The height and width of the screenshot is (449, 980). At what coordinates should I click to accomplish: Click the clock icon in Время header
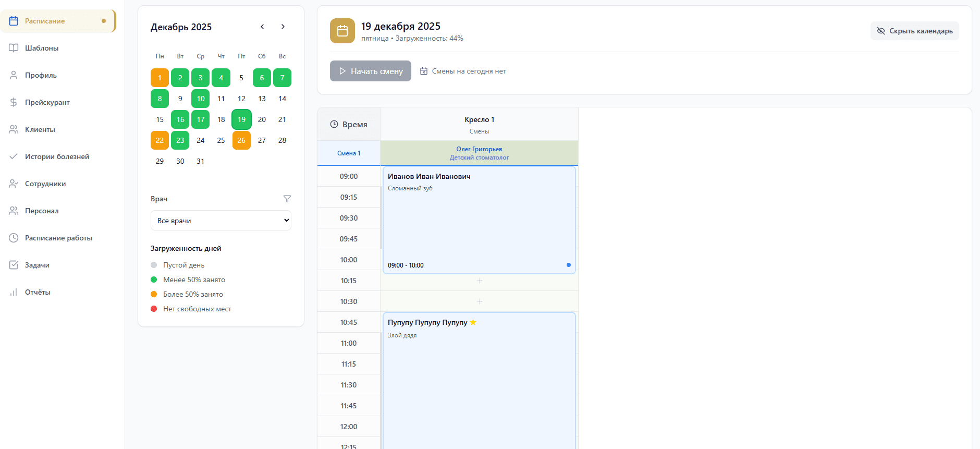(x=334, y=124)
